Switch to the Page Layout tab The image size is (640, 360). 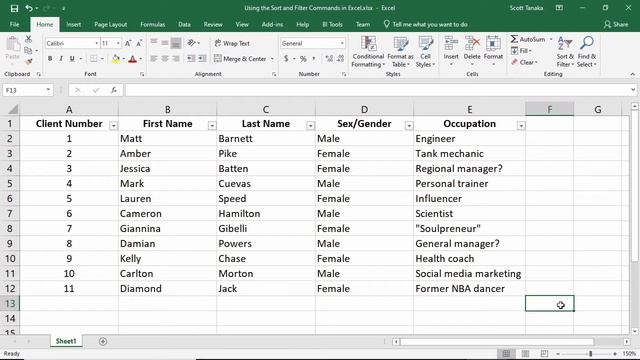tap(111, 24)
